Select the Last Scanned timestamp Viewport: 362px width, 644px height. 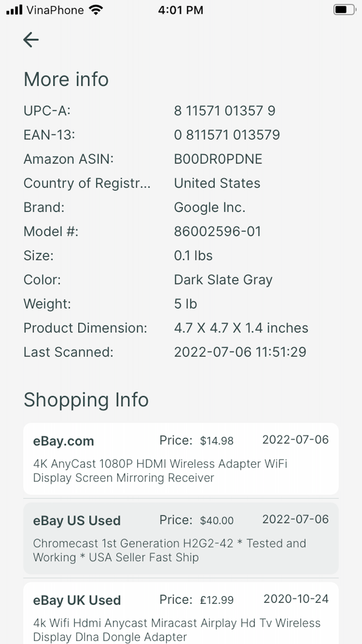(240, 352)
